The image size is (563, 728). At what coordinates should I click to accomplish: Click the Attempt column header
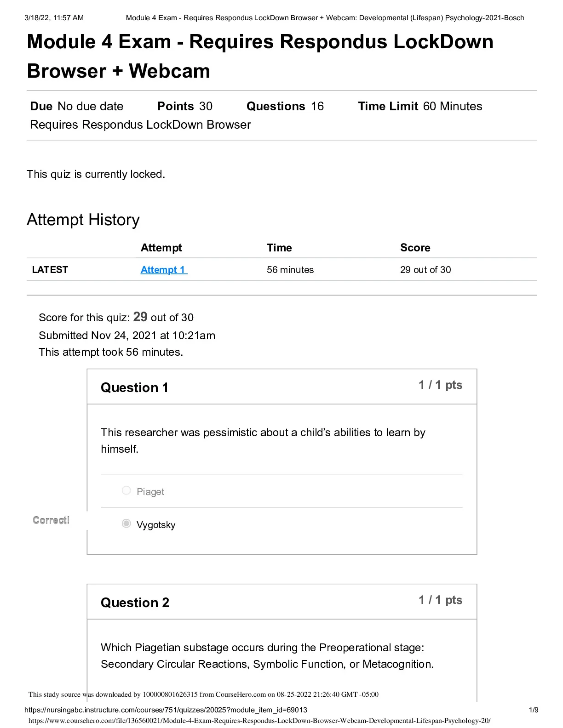tap(161, 248)
